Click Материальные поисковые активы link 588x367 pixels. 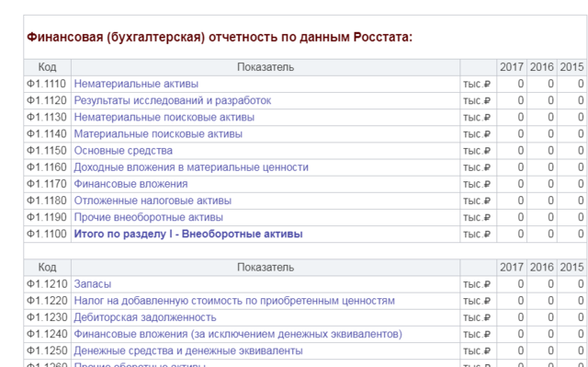point(158,134)
